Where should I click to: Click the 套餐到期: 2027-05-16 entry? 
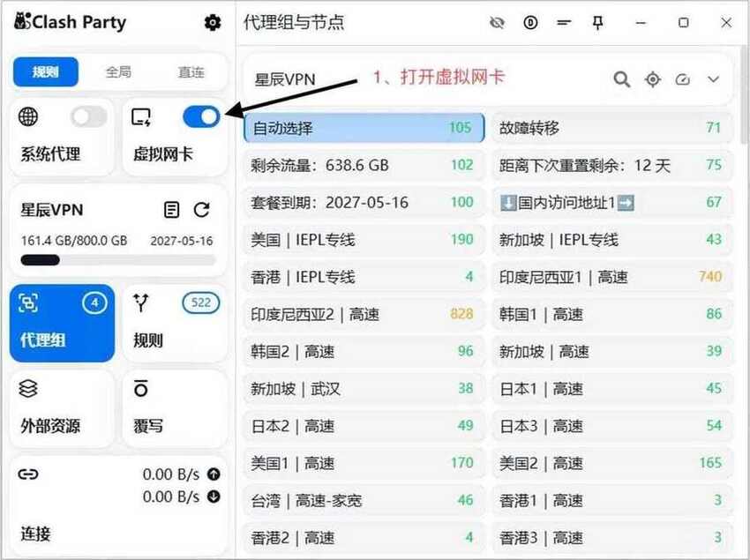click(x=364, y=202)
